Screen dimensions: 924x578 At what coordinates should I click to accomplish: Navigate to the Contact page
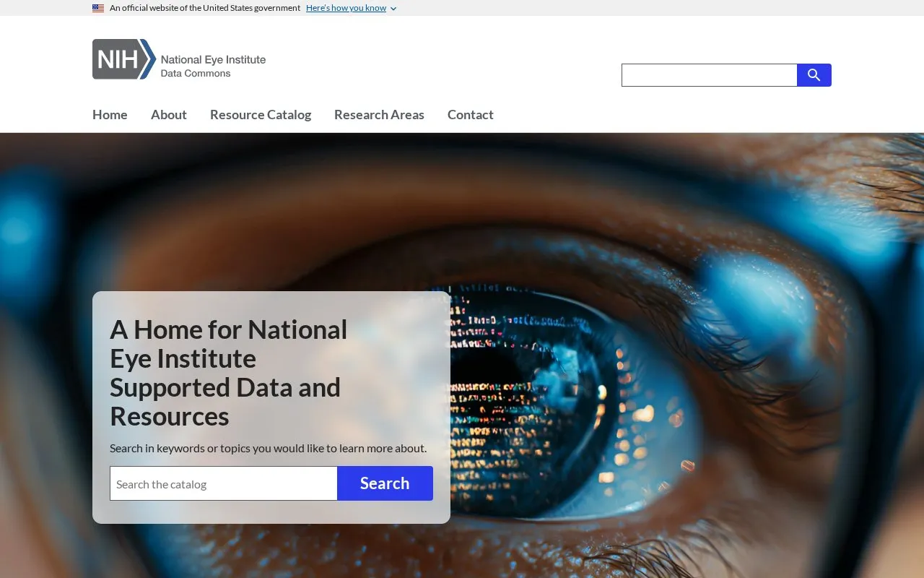coord(471,115)
